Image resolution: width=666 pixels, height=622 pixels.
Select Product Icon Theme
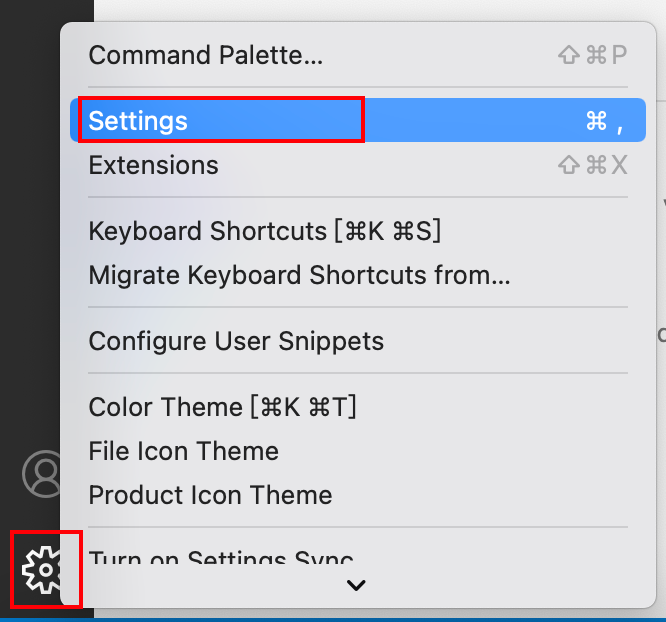coord(210,495)
